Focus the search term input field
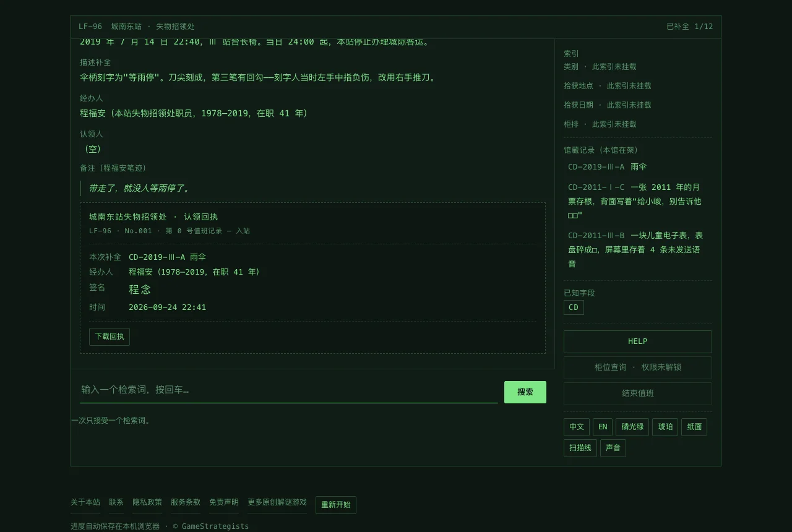 click(x=289, y=390)
